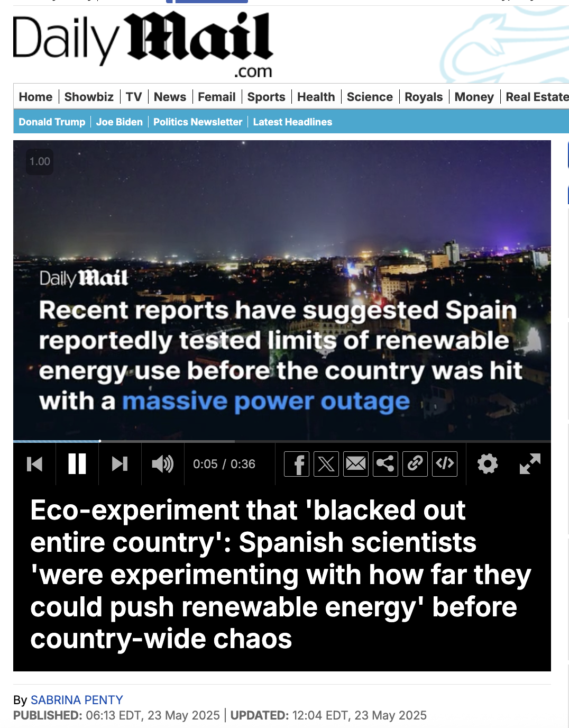569x728 pixels.
Task: Click the updated 12:04 EDT timestamp
Action: 328,715
